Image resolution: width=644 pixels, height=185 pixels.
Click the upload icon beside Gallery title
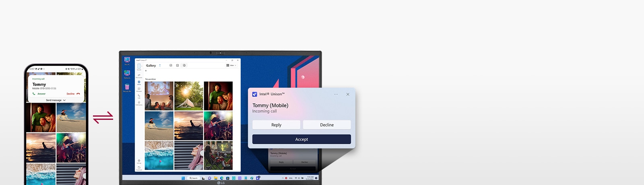[x=160, y=65]
